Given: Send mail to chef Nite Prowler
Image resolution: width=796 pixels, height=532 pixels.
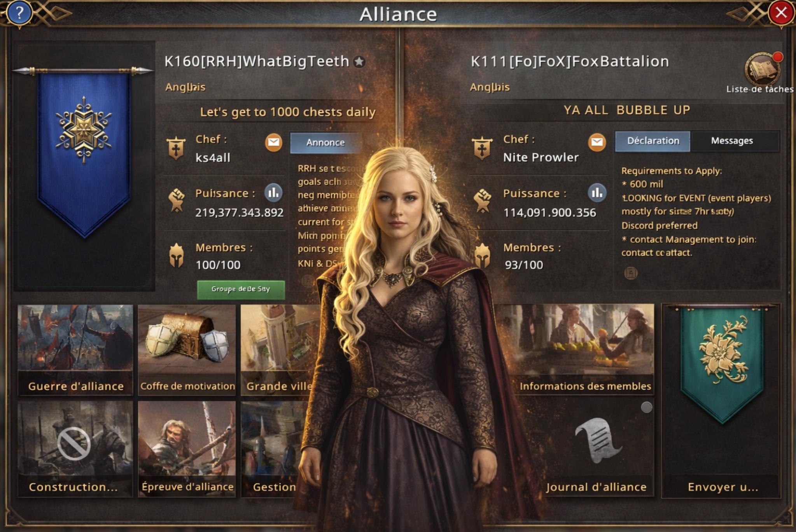Looking at the screenshot, I should (x=597, y=142).
